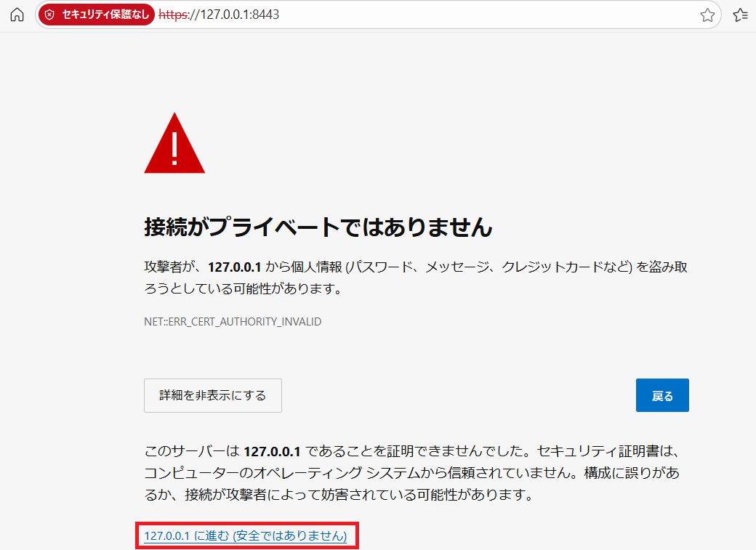Click bold 127.0.0.1 in the このサーバーは sentence

coord(272,451)
